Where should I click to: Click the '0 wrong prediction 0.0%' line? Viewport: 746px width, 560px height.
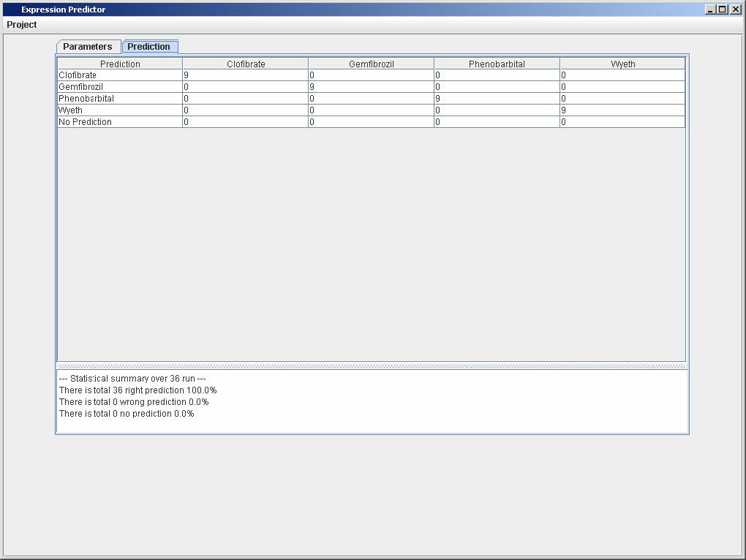(134, 402)
